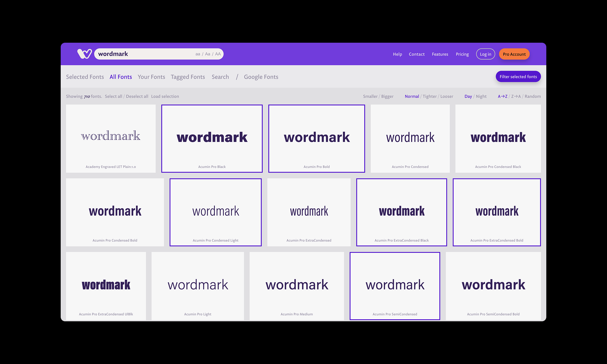
Task: Click the Wordmark heart logo icon
Action: click(x=84, y=54)
